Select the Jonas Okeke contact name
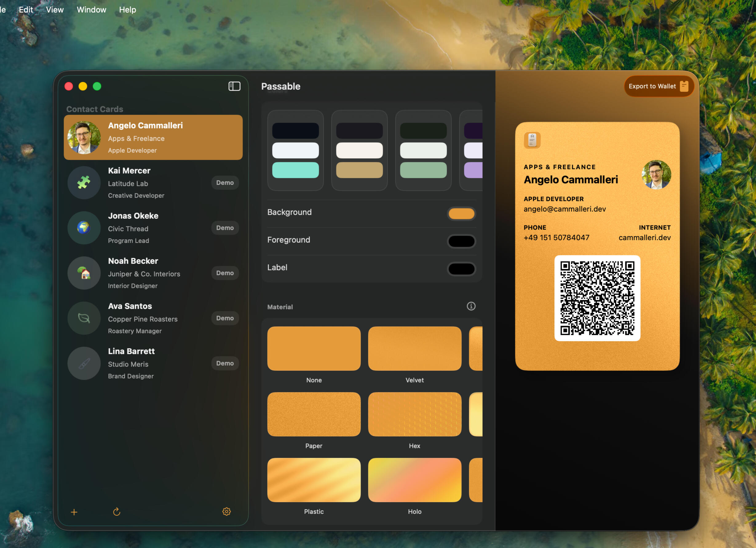Image resolution: width=756 pixels, height=548 pixels. click(133, 216)
